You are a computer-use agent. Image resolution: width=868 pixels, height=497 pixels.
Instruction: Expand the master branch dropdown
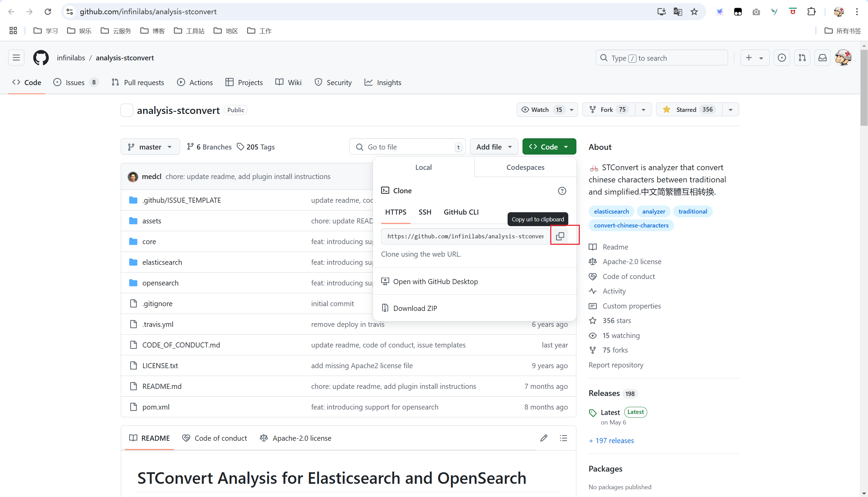coord(150,147)
